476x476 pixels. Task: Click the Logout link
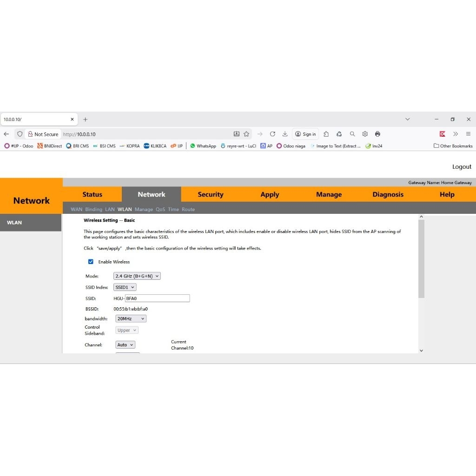(462, 167)
